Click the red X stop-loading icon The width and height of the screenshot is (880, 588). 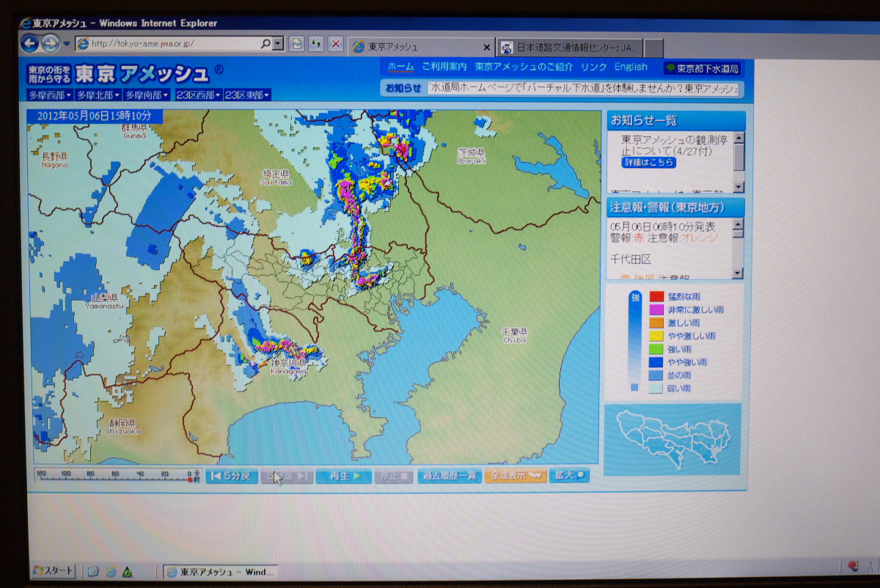click(x=335, y=44)
